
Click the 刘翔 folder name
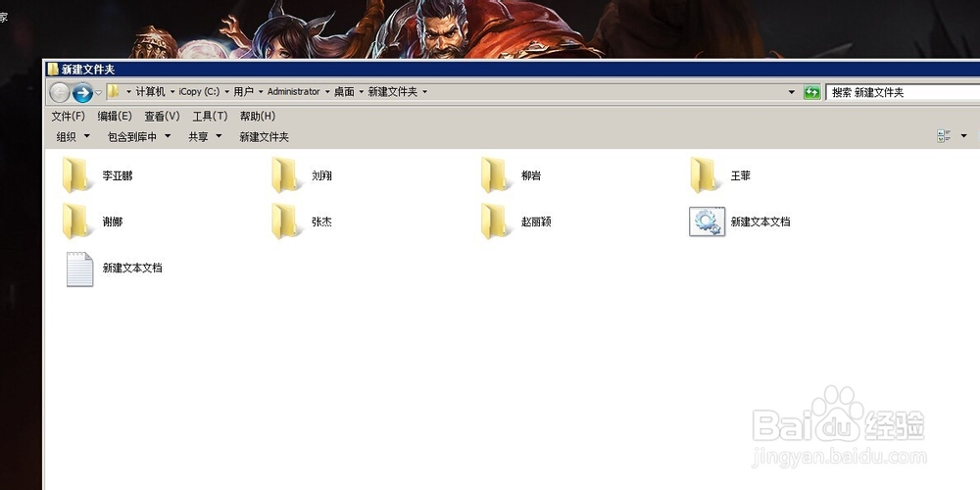[x=321, y=175]
